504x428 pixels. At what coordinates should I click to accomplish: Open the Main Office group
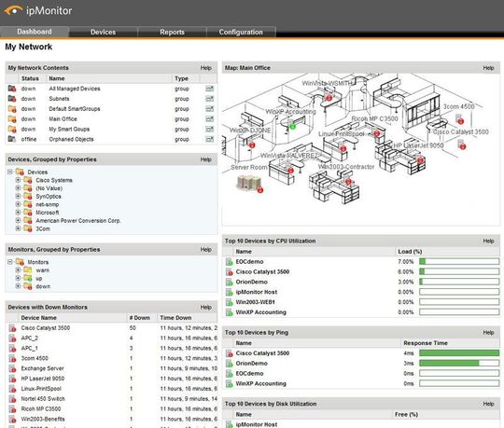coord(63,119)
